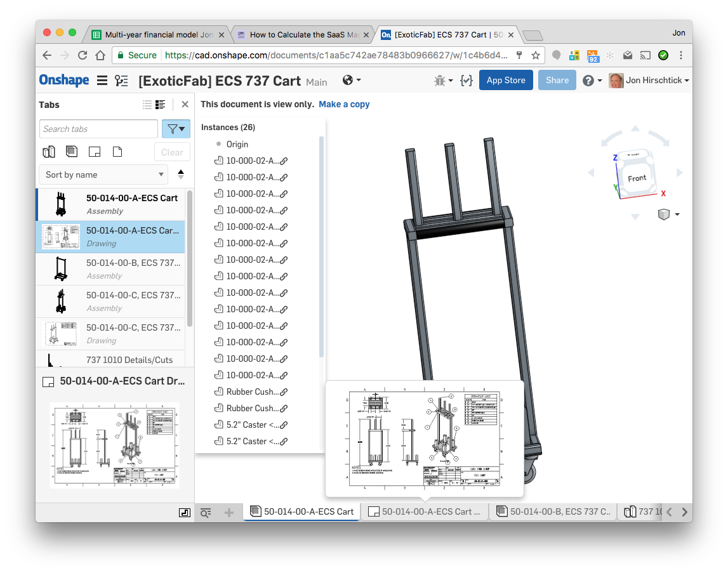Add new tab with plus icon

tap(229, 512)
